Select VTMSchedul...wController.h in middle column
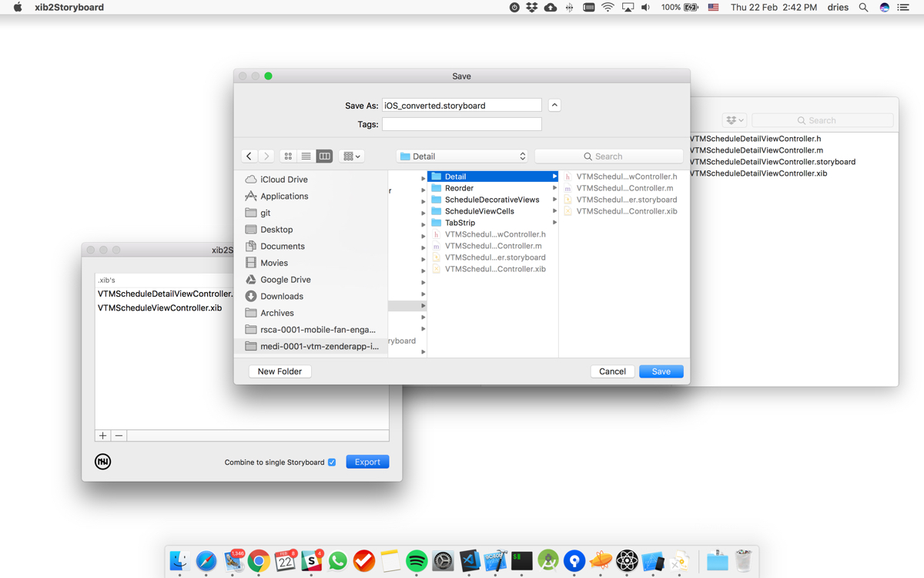 click(495, 234)
